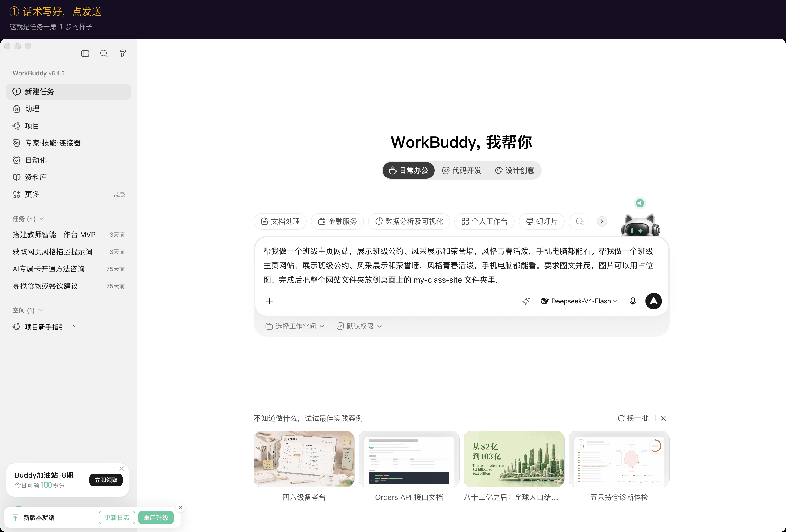Open the Deepseek-V4-Flash model dropdown
This screenshot has width=786, height=532.
579,301
